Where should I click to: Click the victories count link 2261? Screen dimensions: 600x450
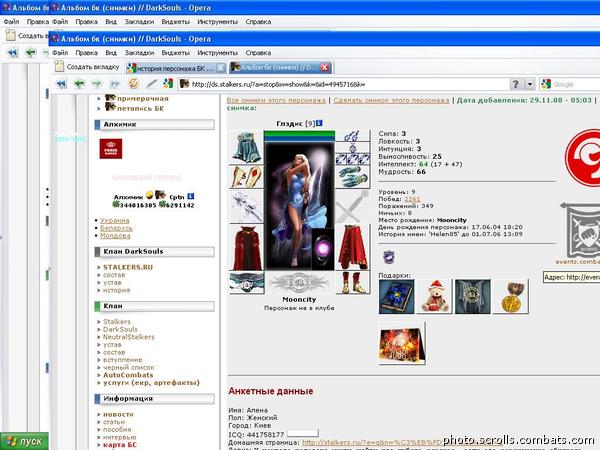tap(412, 199)
